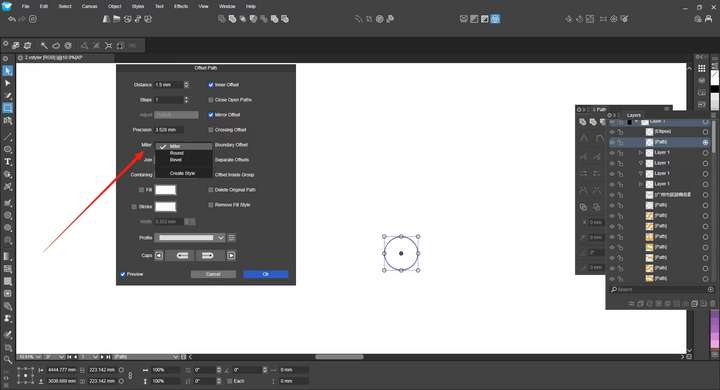Click the Open folder icon in top toolbar
Screen dimensions: 720x390
click(117, 19)
